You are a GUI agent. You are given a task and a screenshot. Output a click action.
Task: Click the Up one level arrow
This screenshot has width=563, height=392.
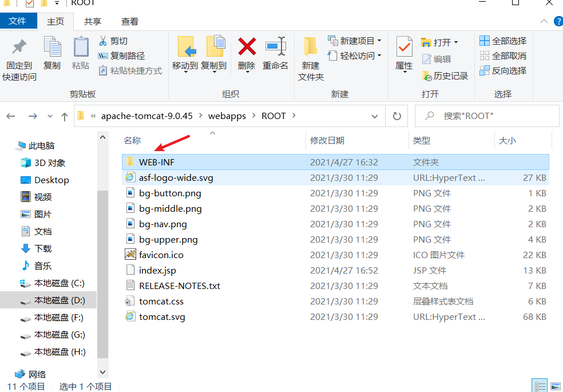pos(65,116)
